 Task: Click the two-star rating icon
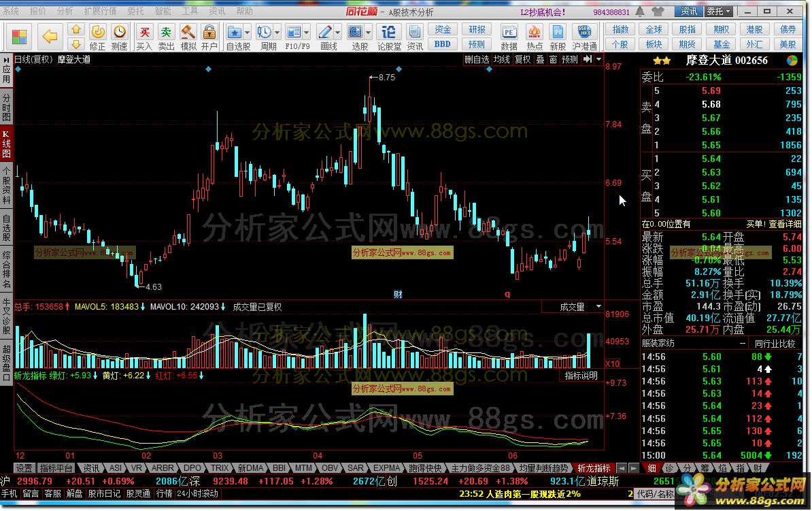point(662,61)
